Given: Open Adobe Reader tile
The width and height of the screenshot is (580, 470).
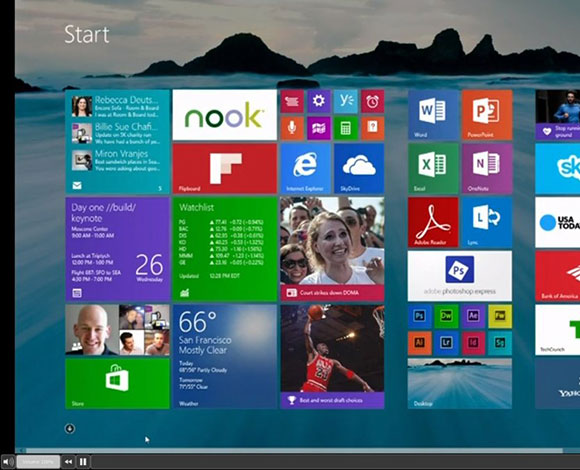Looking at the screenshot, I should click(433, 222).
